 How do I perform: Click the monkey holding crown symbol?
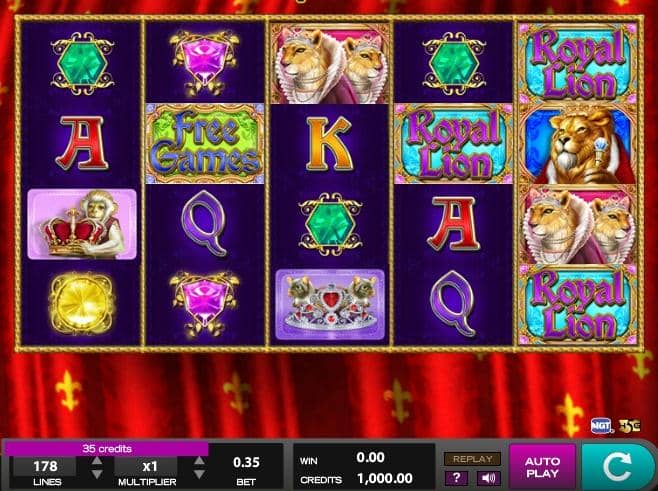point(82,224)
